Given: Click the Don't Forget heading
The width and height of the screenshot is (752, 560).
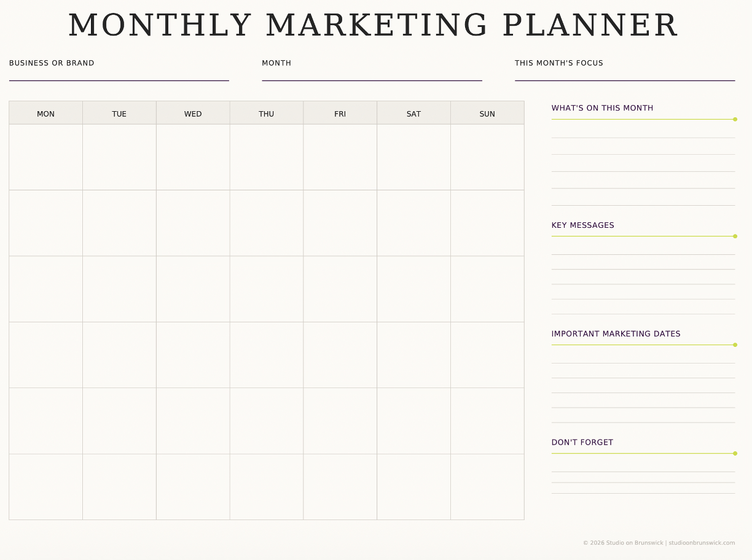Looking at the screenshot, I should pyautogui.click(x=582, y=443).
